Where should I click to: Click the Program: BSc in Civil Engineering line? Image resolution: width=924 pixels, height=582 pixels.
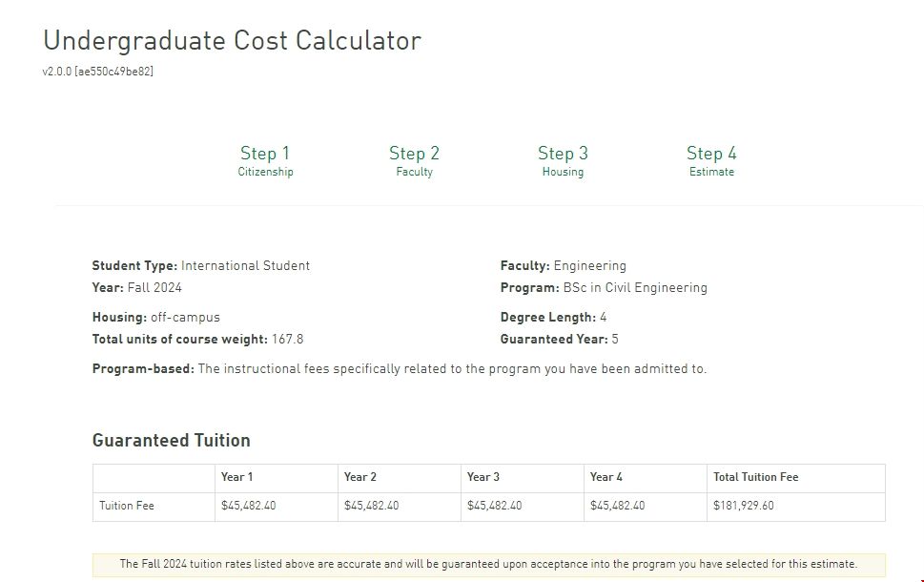pyautogui.click(x=604, y=287)
